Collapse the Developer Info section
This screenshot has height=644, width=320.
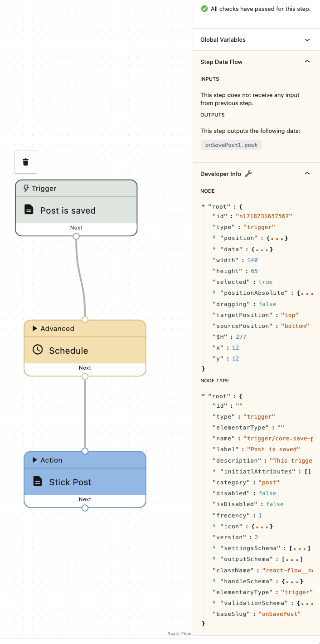tap(307, 174)
